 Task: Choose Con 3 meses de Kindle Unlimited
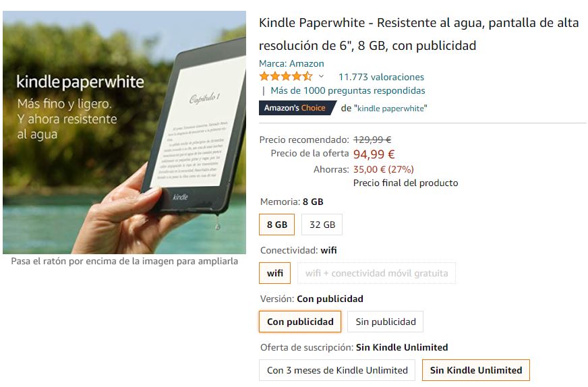click(337, 370)
